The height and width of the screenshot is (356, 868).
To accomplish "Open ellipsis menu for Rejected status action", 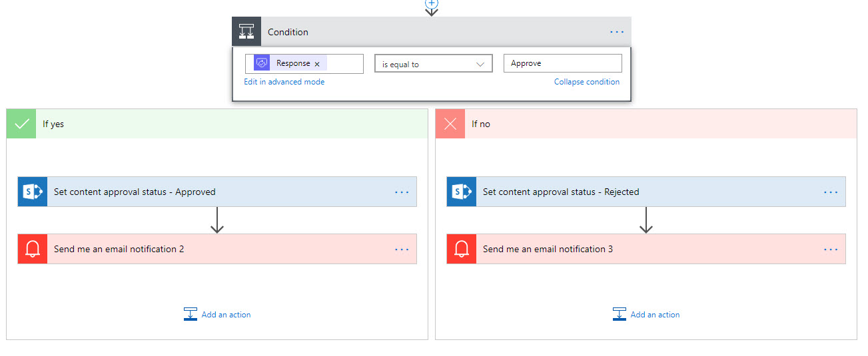I will tap(831, 192).
